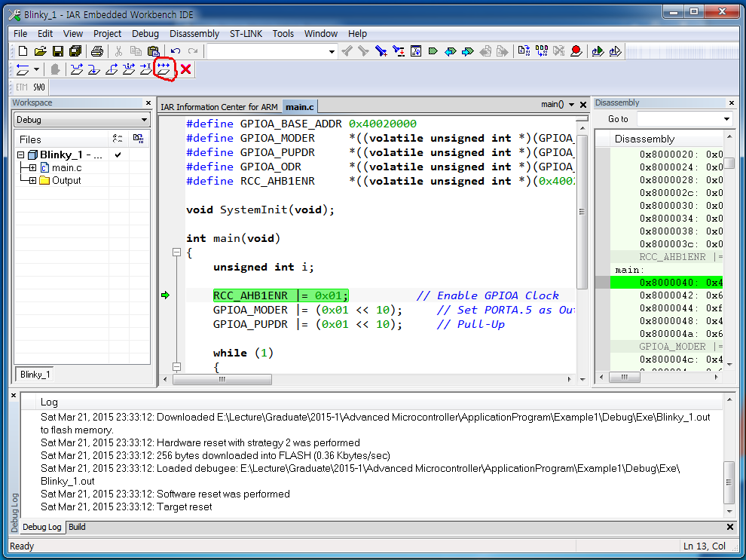This screenshot has height=560, width=746.
Task: Click the Step Over debug icon
Action: coord(77,69)
